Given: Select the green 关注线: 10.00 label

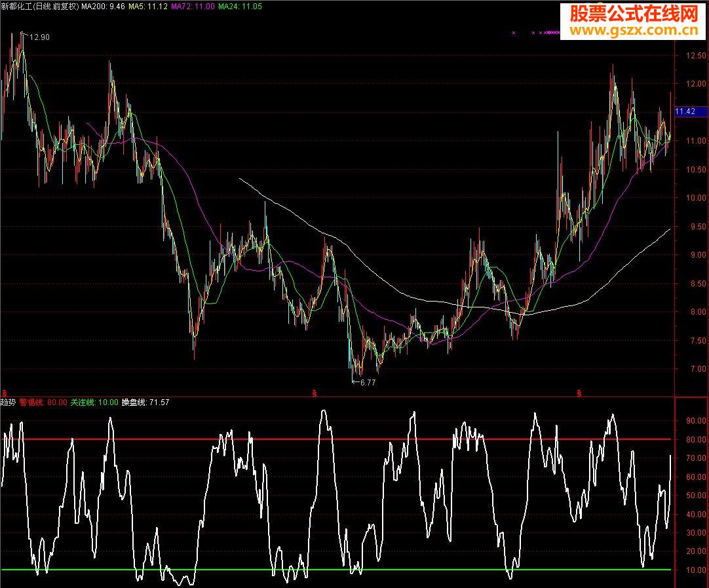Looking at the screenshot, I should [94, 402].
